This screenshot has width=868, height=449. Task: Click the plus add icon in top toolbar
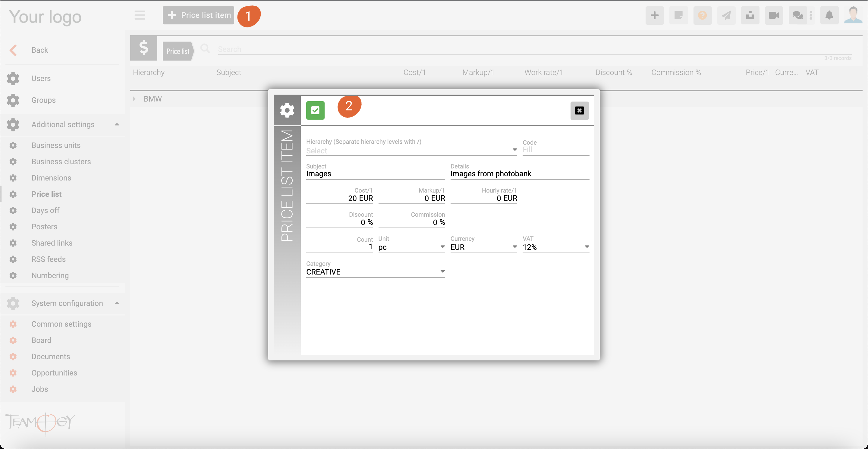click(x=654, y=15)
